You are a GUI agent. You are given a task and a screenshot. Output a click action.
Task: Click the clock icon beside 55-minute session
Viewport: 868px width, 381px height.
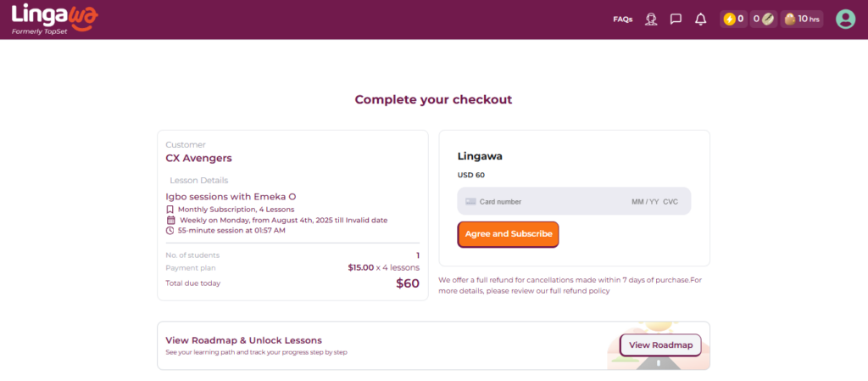tap(170, 230)
